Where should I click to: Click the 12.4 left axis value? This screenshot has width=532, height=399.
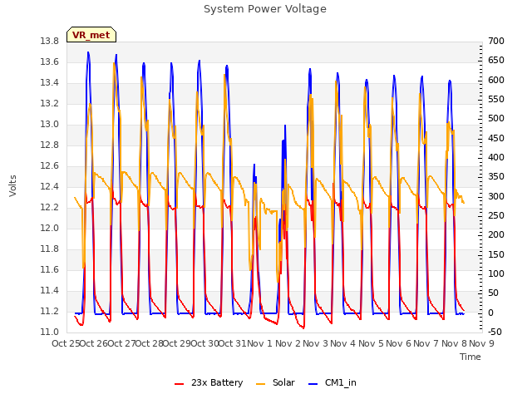point(50,186)
